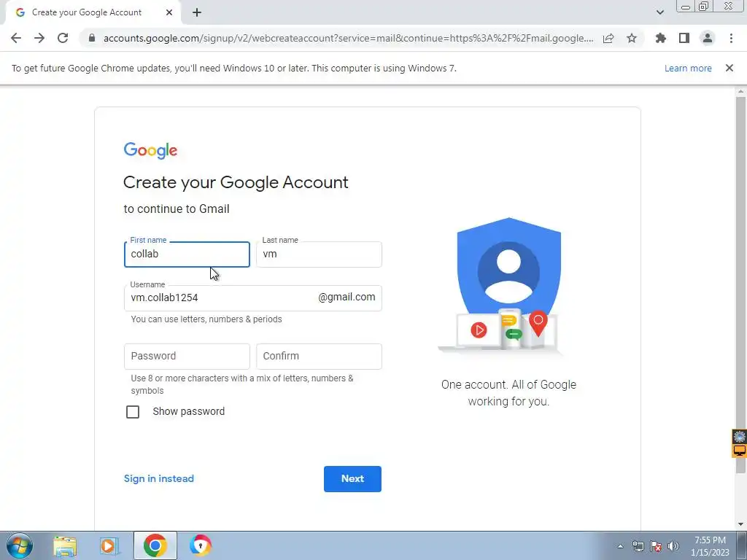This screenshot has width=747, height=560.
Task: Go back using browser back arrow
Action: pos(16,38)
